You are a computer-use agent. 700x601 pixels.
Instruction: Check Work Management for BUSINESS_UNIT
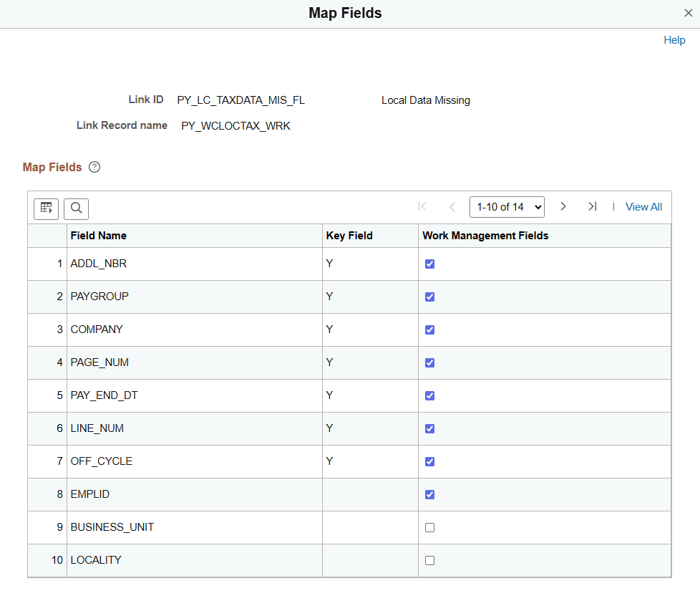pos(430,528)
